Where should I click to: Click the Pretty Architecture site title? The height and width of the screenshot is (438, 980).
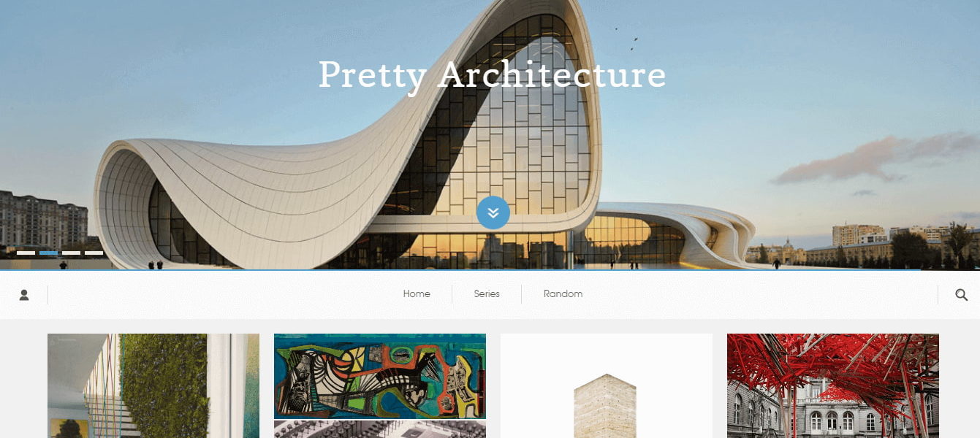(x=492, y=74)
